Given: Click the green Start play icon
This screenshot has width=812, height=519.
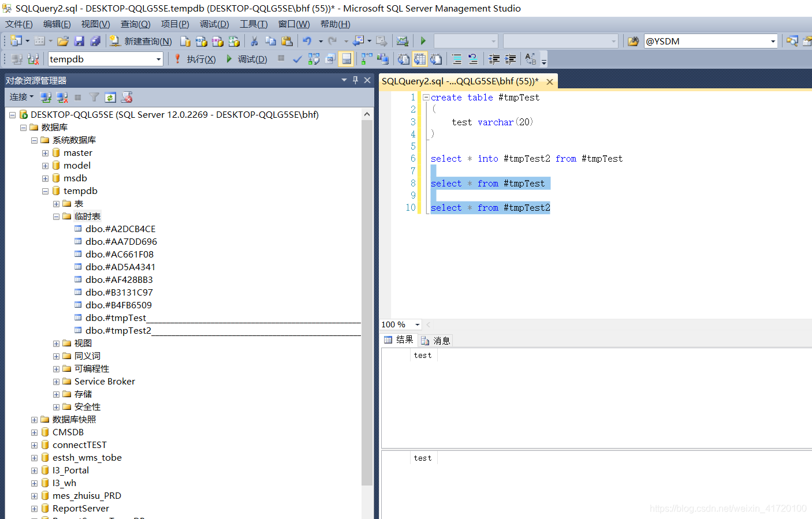Looking at the screenshot, I should click(x=423, y=41).
